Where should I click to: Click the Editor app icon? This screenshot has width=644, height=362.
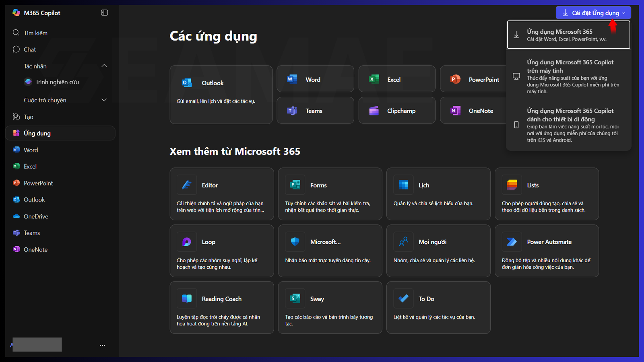pos(187,185)
